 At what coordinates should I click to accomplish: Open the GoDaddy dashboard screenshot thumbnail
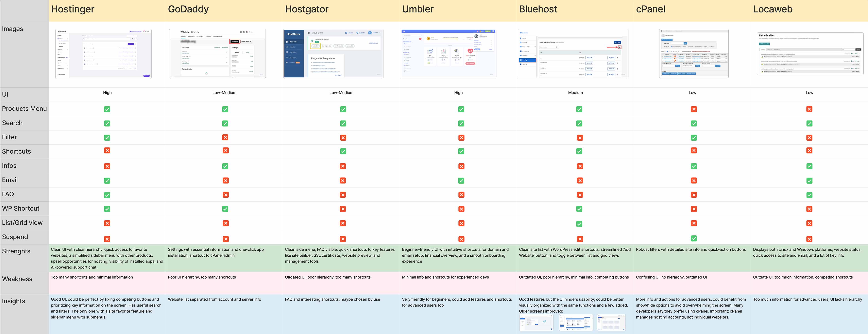pyautogui.click(x=217, y=54)
